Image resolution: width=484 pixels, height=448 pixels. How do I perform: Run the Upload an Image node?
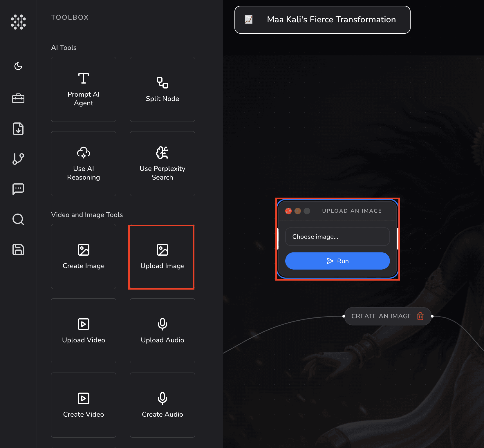coord(337,261)
